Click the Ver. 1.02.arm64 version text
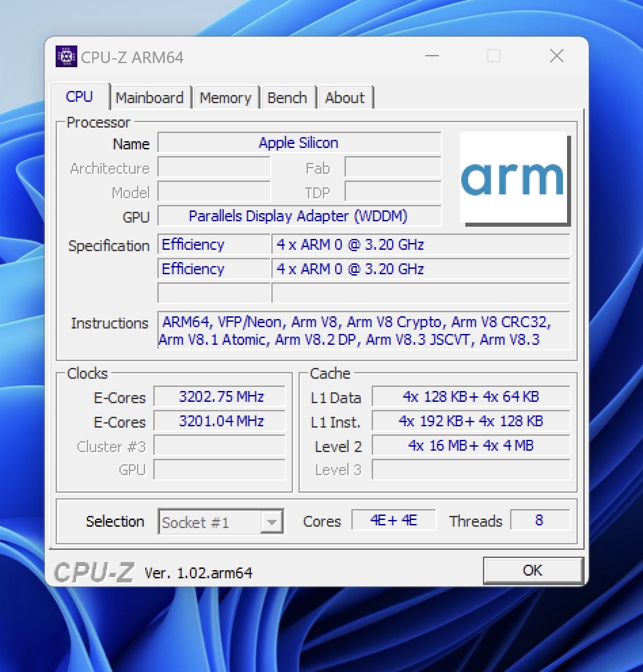643x672 pixels. coord(198,573)
